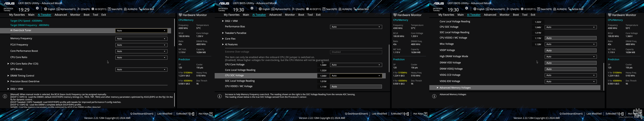Click Last Modified in left screen
644x121 pixels.
pyautogui.click(x=165, y=114)
